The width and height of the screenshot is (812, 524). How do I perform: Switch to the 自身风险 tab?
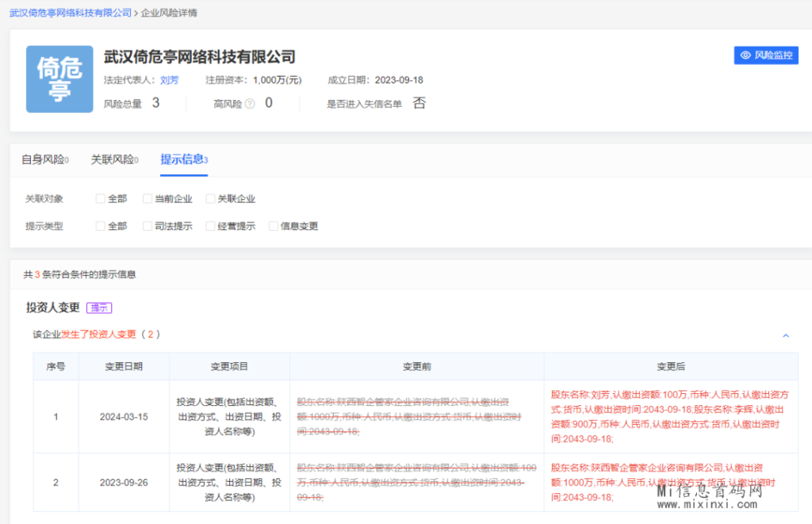click(44, 160)
